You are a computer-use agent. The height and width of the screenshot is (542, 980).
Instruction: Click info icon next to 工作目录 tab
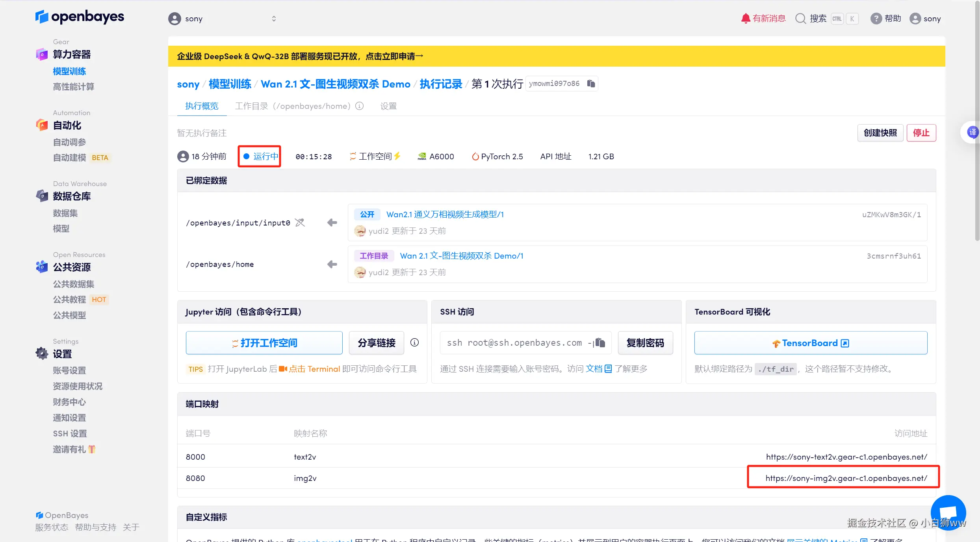[x=359, y=106]
